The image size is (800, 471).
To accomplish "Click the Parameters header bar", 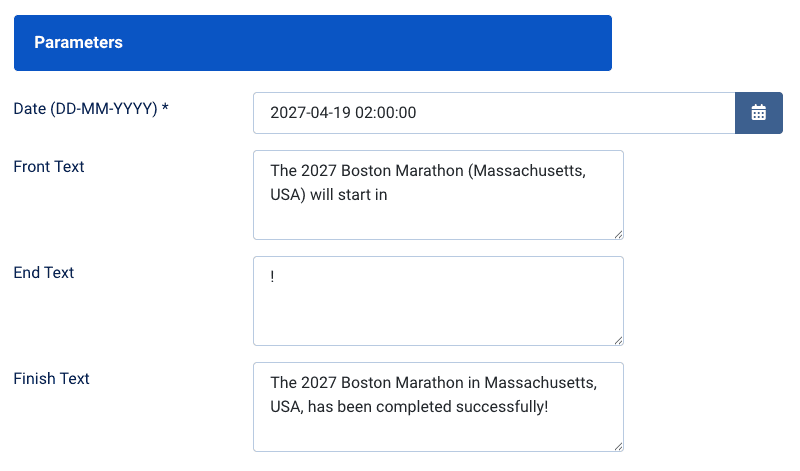I will 312,43.
